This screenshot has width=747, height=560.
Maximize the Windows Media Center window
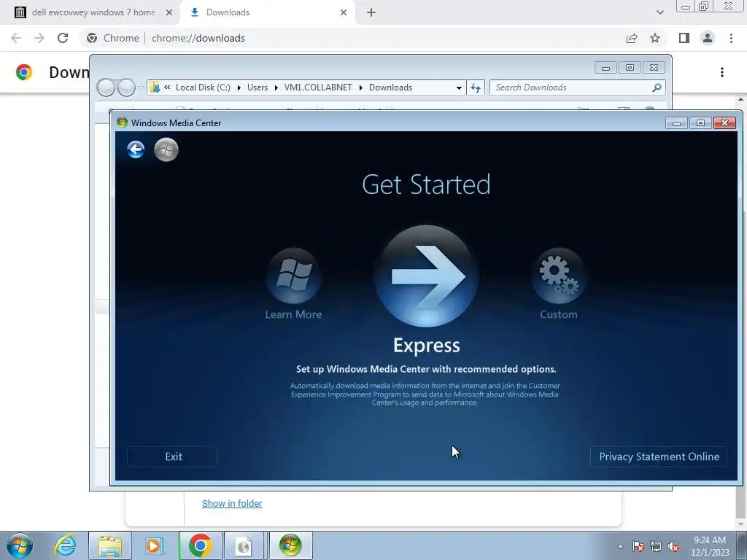coord(700,122)
